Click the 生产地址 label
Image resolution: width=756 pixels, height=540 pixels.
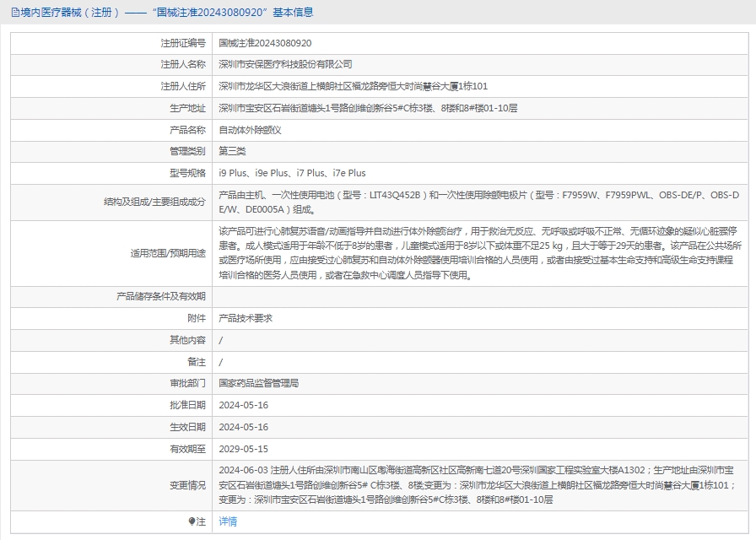pyautogui.click(x=187, y=108)
